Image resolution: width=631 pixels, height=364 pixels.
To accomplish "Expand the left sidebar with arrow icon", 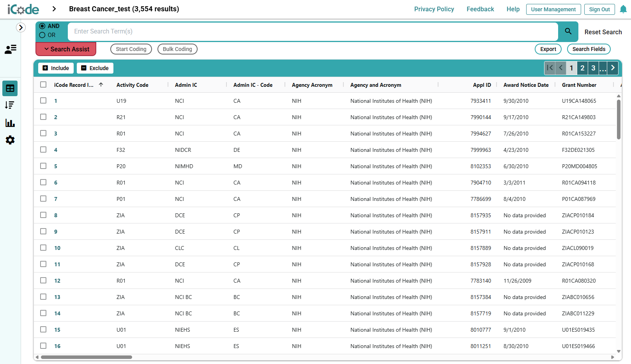I will pyautogui.click(x=21, y=28).
